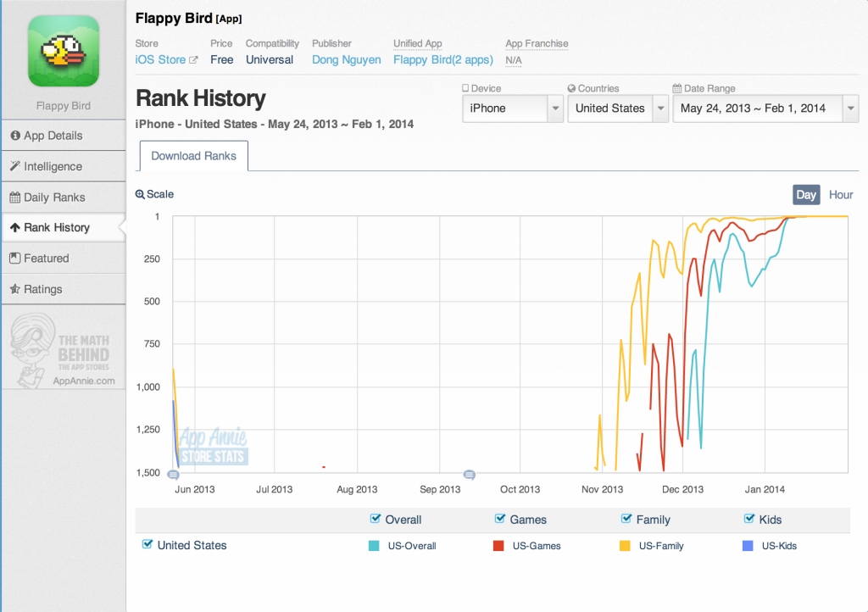
Task: Click the Universal compatibility value
Action: click(270, 60)
